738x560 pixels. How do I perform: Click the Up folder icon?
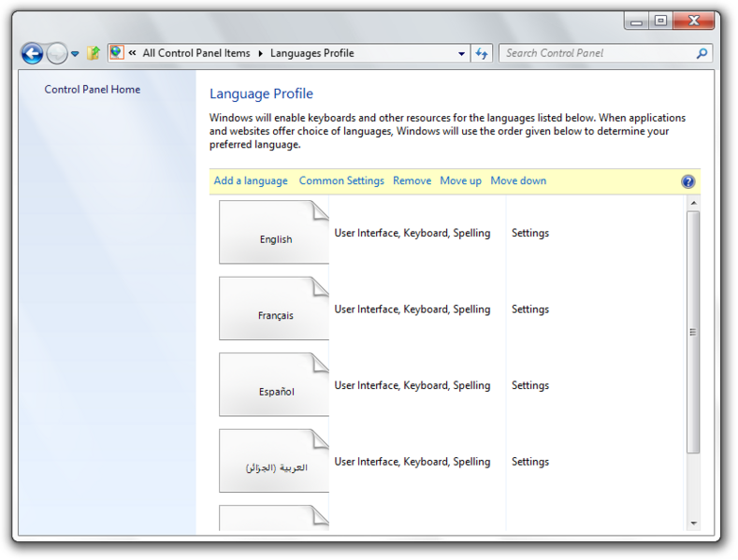tap(93, 54)
